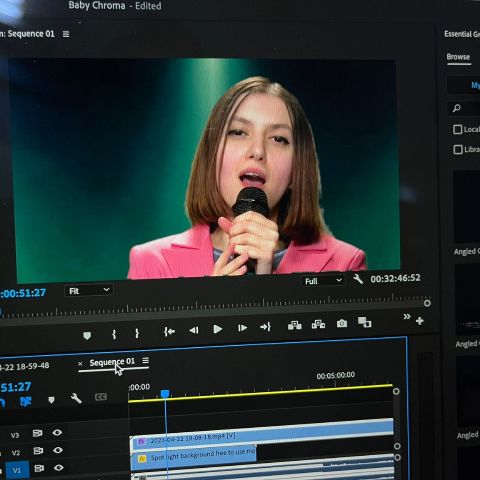The width and height of the screenshot is (480, 480).
Task: Click fx badge on Spot light clip
Action: pos(142,459)
